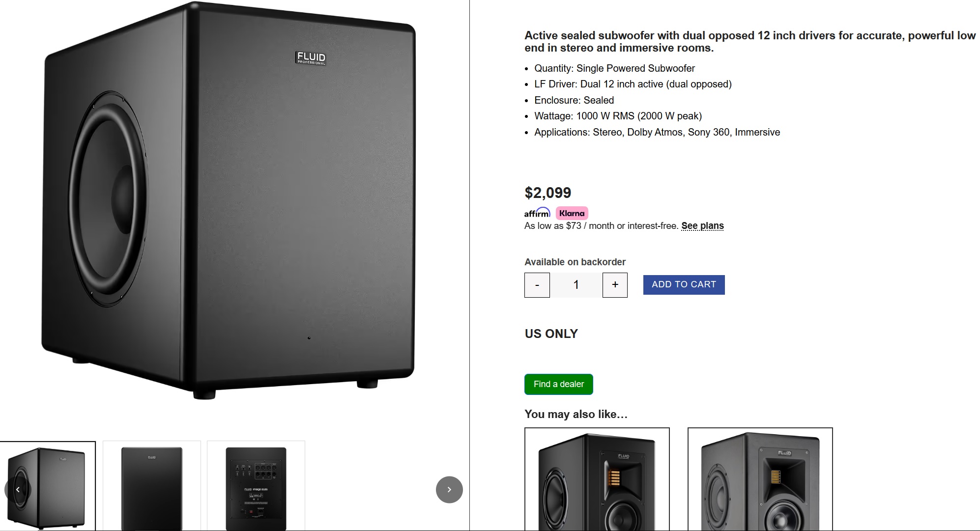This screenshot has height=531, width=980.
Task: Open the first recommended speaker under You may also like
Action: pos(597,479)
